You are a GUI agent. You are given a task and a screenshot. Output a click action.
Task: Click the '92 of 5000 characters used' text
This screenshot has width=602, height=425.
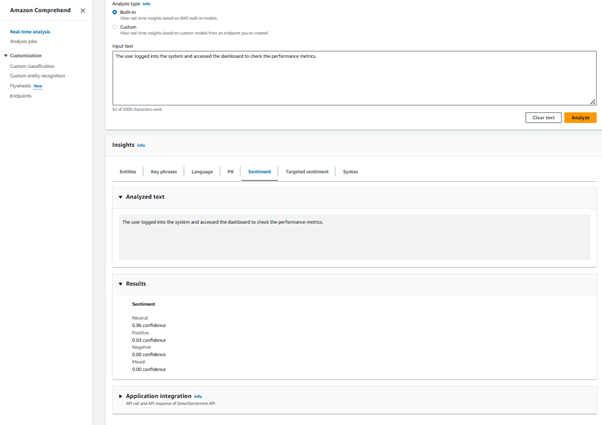(x=137, y=109)
